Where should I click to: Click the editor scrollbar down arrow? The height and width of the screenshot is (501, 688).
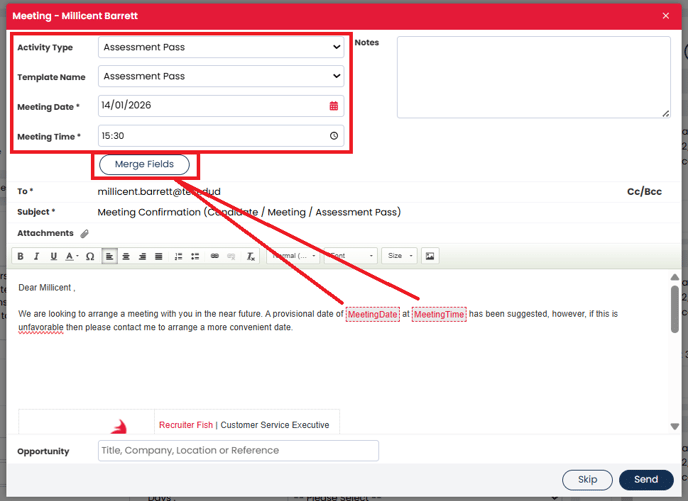(x=675, y=426)
